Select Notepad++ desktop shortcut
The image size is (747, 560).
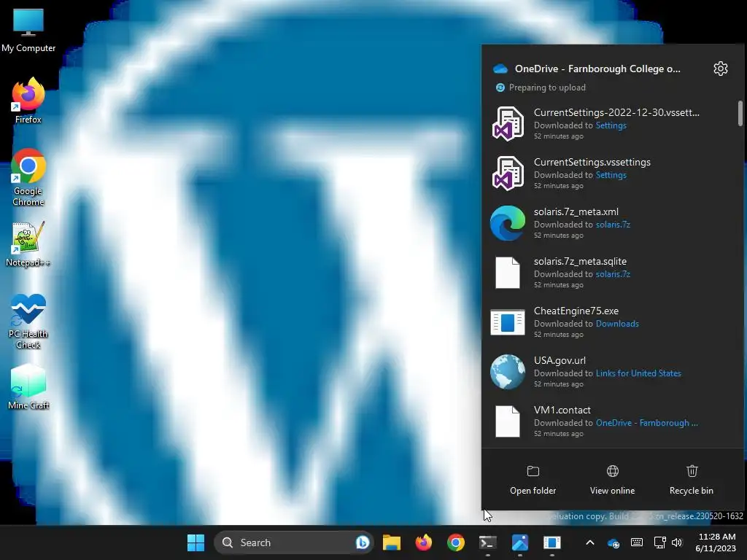pos(28,244)
